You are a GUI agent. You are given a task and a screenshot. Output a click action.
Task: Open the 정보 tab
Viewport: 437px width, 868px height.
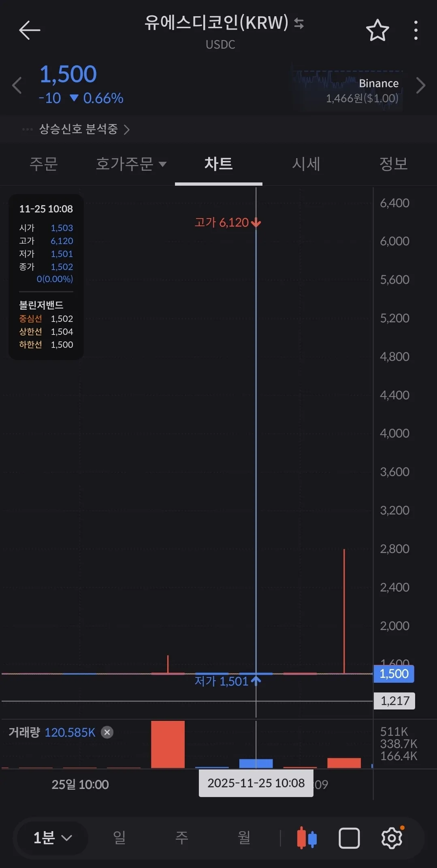coord(393,164)
